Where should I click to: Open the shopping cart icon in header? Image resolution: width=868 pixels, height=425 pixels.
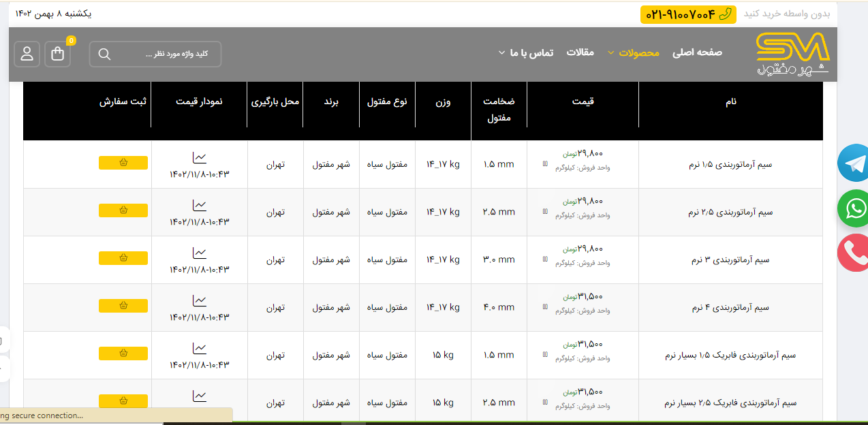point(57,54)
